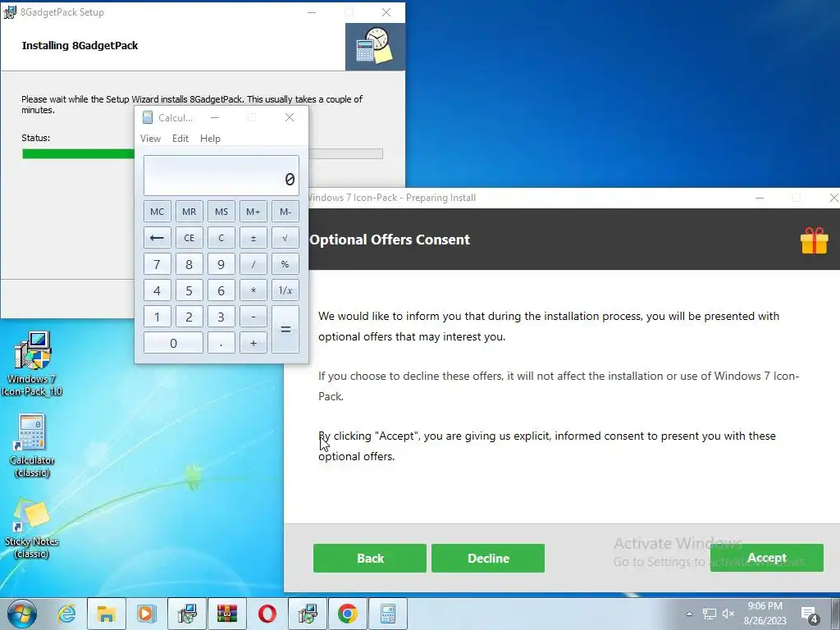Click the calculator percent key
This screenshot has width=840, height=630.
click(x=285, y=264)
